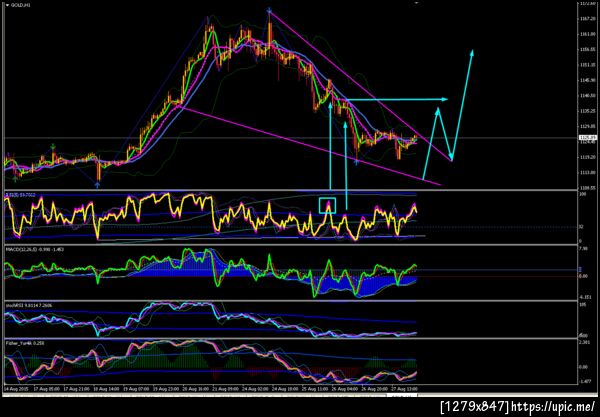Click the 1113.80 price level on the axis
This screenshot has width=600, height=417.
click(587, 173)
